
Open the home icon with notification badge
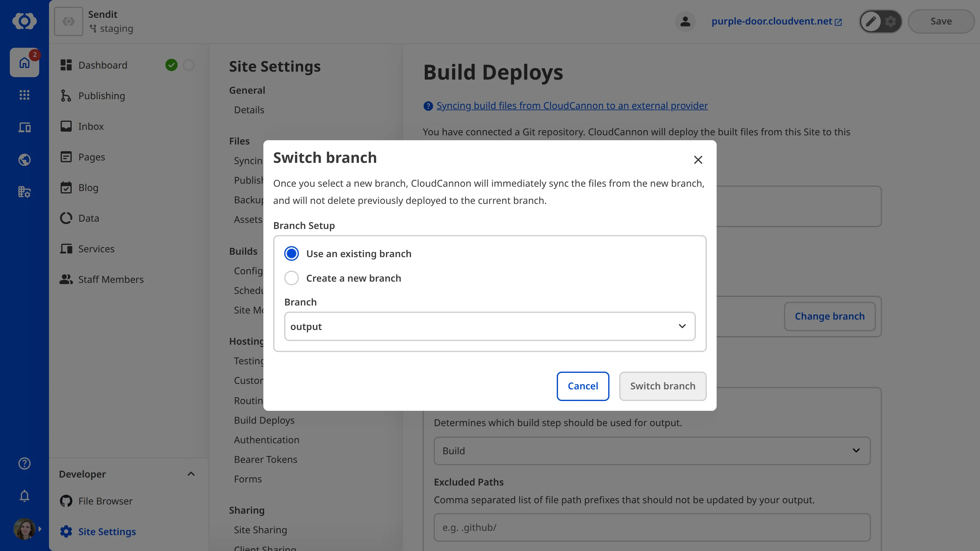pyautogui.click(x=24, y=62)
